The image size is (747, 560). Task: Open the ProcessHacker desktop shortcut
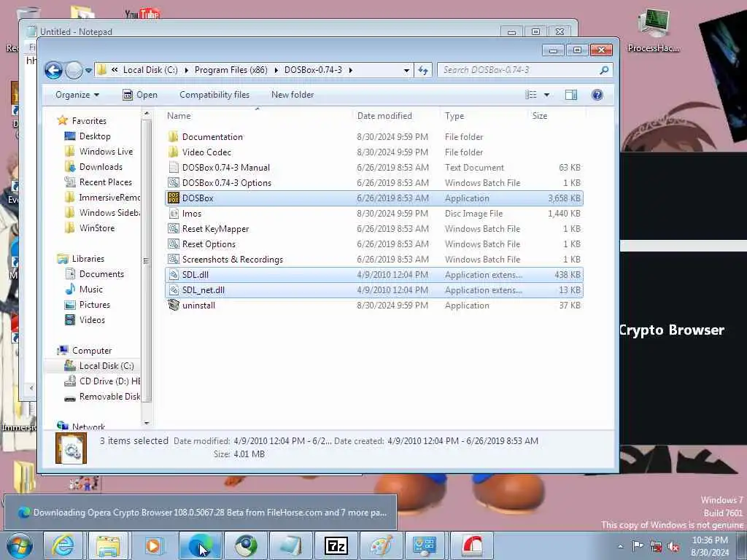(x=654, y=29)
